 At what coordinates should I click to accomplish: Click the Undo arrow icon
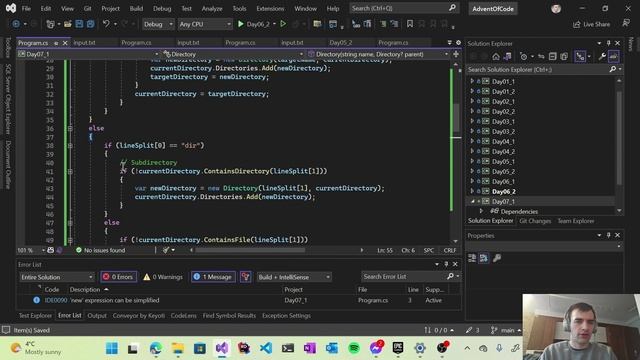pyautogui.click(x=106, y=24)
